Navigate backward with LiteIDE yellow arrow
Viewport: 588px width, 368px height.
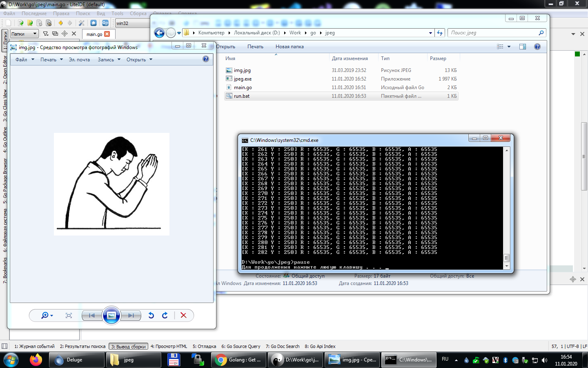click(60, 23)
